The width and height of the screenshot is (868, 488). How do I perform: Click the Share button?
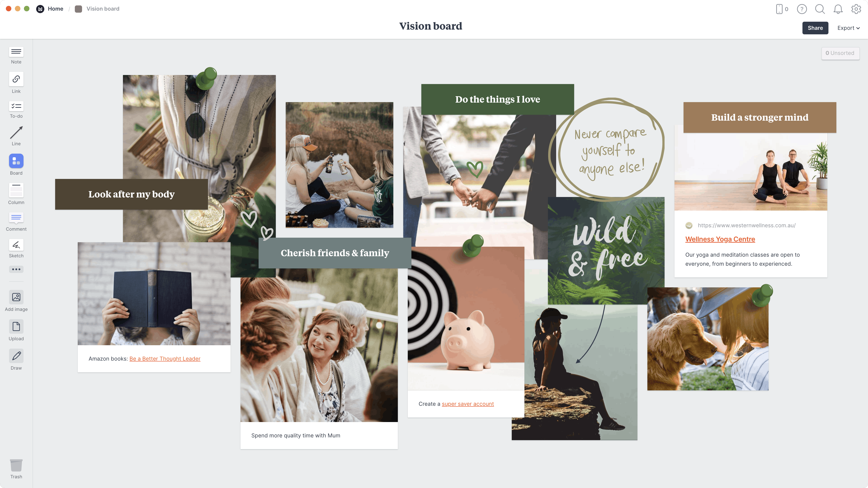click(x=815, y=27)
